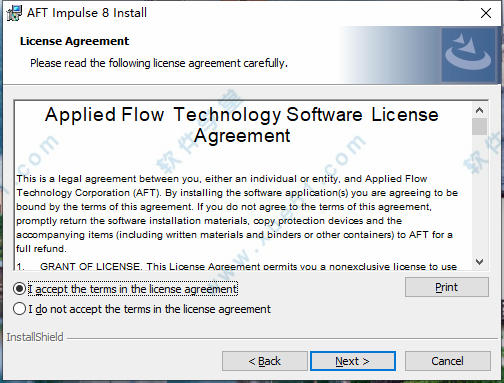Screen dimensions: 504x383
Task: Close the AFT Impulse 8 Install window
Action: pyautogui.click(x=486, y=13)
